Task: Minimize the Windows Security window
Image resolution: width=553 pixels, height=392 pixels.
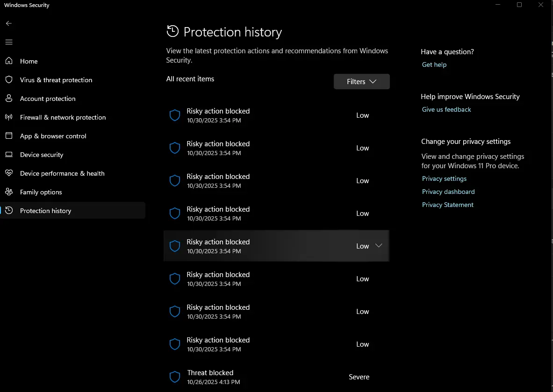Action: (498, 5)
